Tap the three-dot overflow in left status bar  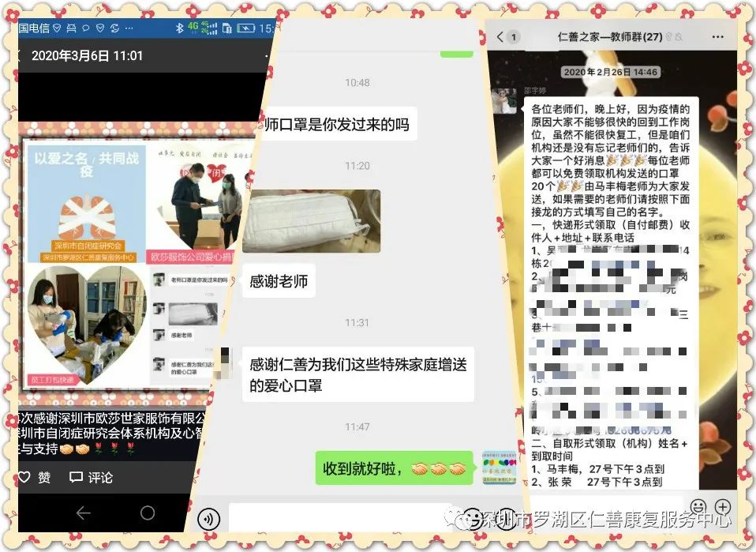coord(129,28)
